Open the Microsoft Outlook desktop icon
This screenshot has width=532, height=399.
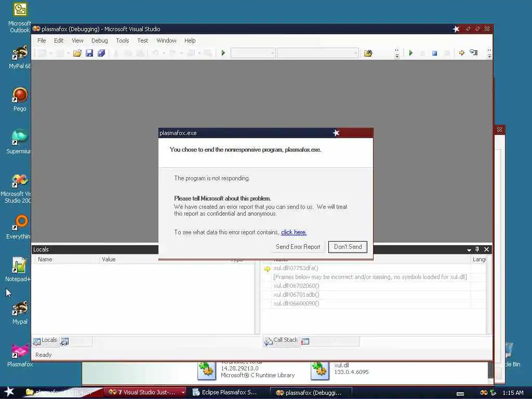coord(20,18)
